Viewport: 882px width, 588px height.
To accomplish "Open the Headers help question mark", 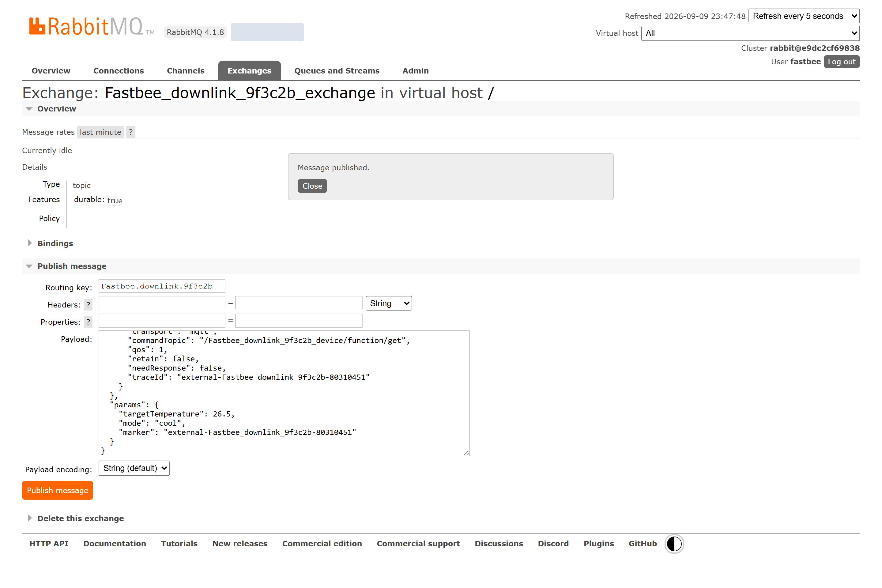I will [x=88, y=304].
